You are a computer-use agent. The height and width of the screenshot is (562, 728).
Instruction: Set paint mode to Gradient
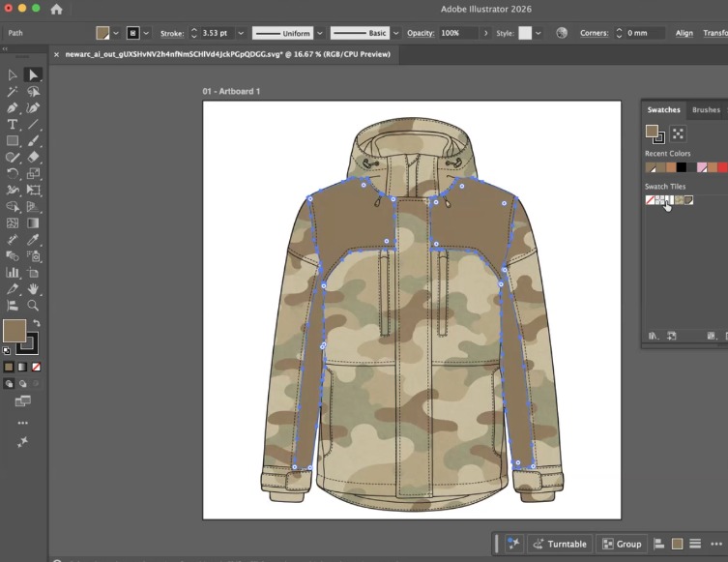(x=22, y=367)
